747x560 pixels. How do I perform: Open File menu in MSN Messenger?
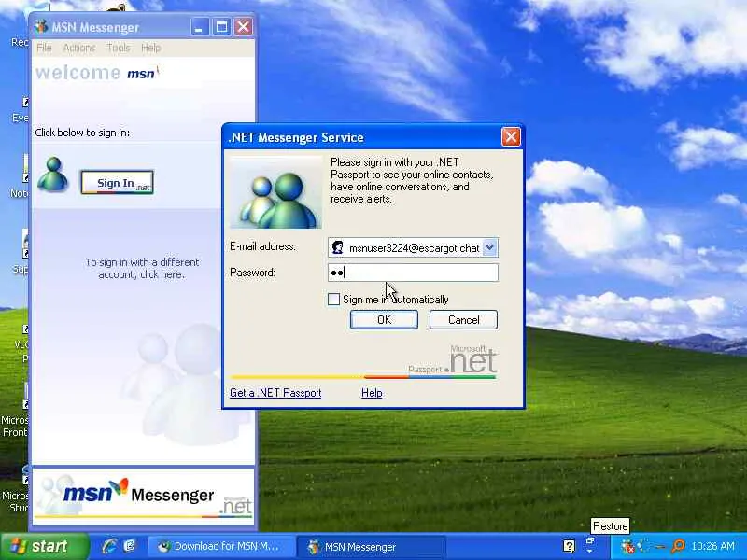[44, 48]
